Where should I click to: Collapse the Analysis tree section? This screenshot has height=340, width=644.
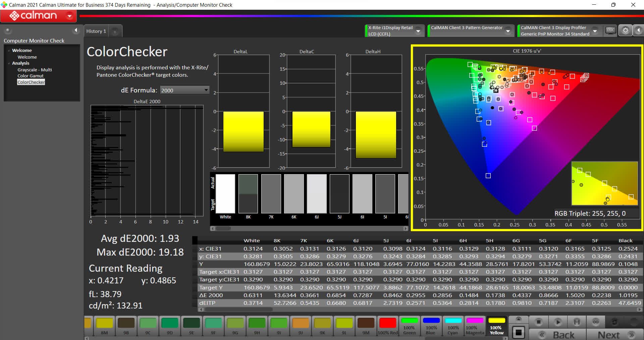pyautogui.click(x=9, y=63)
